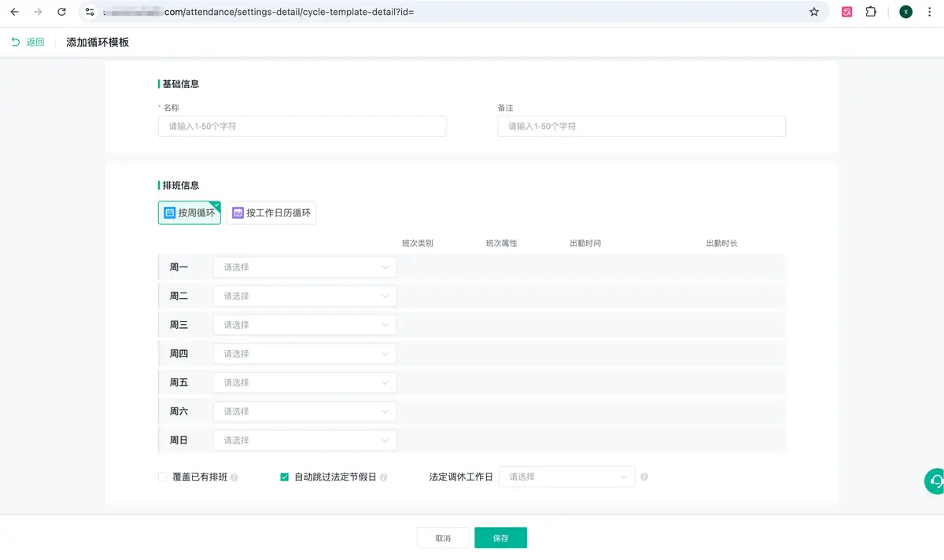Image resolution: width=944 pixels, height=560 pixels.
Task: Open the browser extensions puzzle icon
Action: pos(871,12)
